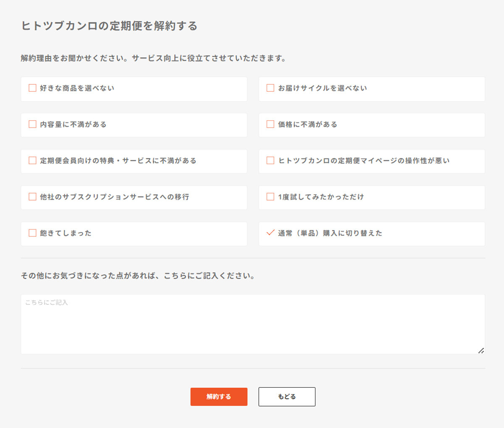The width and height of the screenshot is (504, 428).
Task: Click the orange 解約する button
Action: (219, 397)
